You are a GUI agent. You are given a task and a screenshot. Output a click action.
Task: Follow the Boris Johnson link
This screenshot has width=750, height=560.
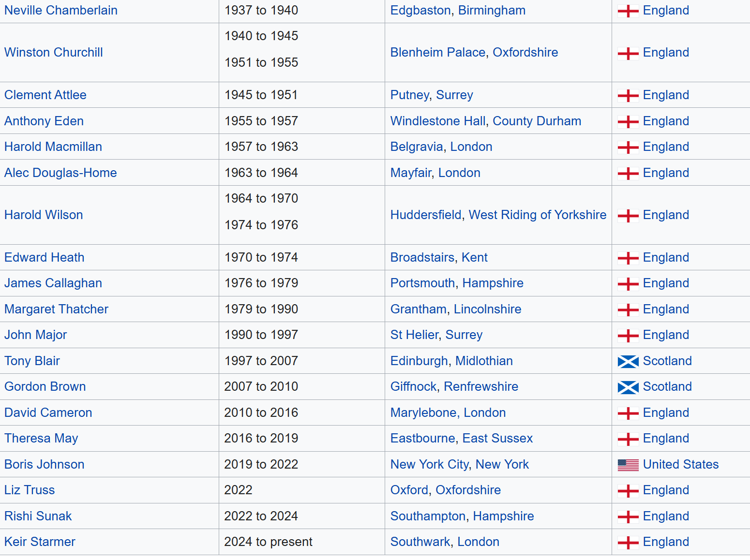(x=45, y=465)
